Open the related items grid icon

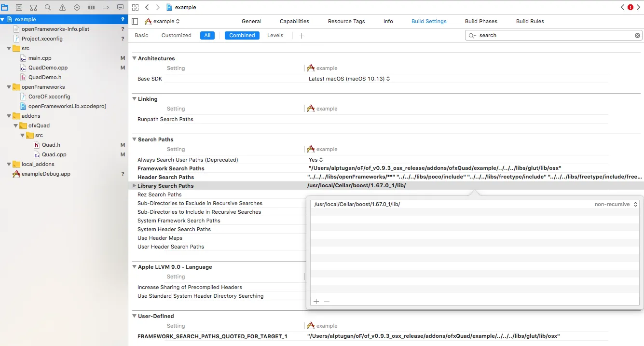[136, 7]
